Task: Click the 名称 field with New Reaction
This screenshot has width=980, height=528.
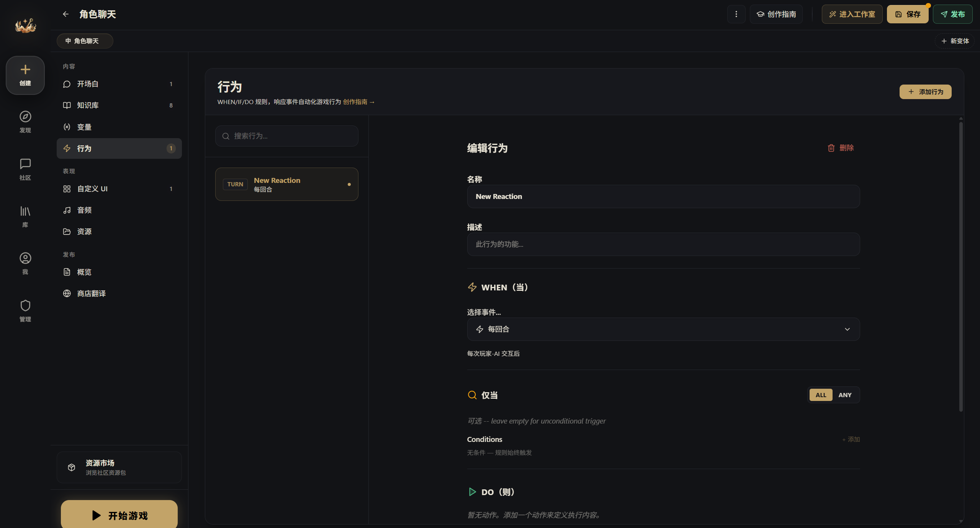Action: (x=663, y=196)
